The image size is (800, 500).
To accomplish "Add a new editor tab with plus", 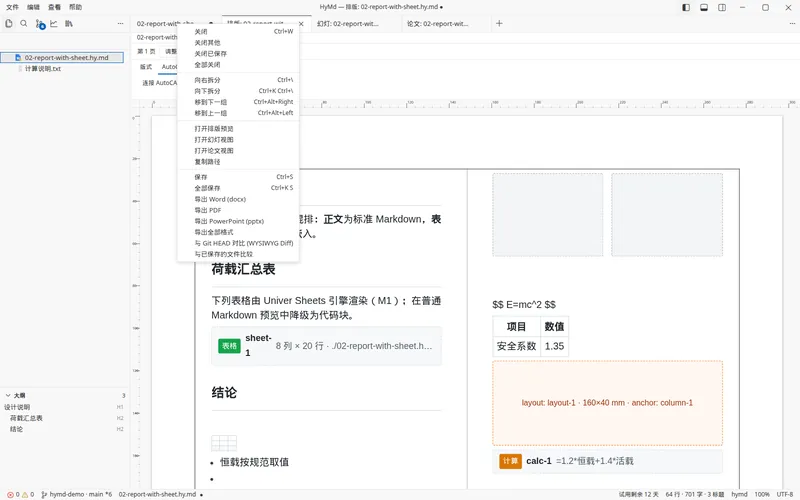I will point(499,23).
